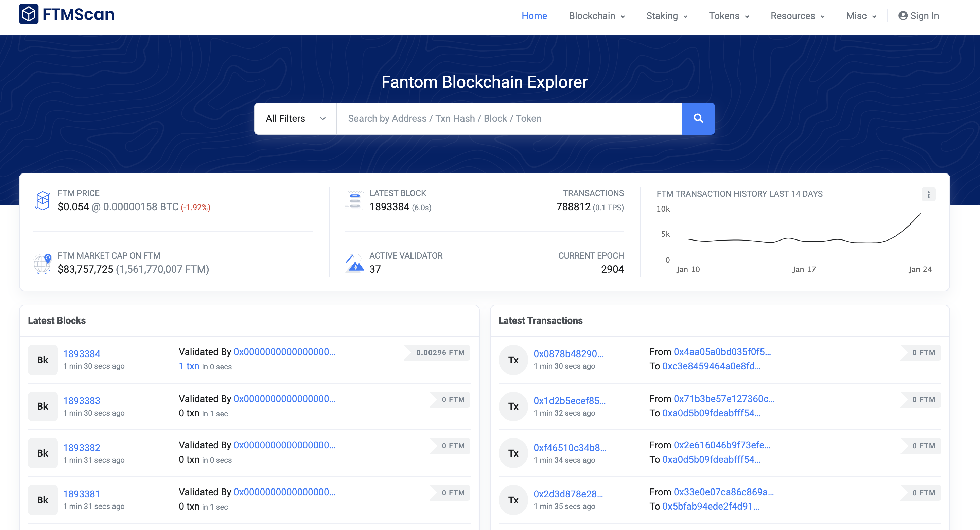This screenshot has height=530, width=980.
Task: Open the Blockchain dropdown menu
Action: point(596,16)
